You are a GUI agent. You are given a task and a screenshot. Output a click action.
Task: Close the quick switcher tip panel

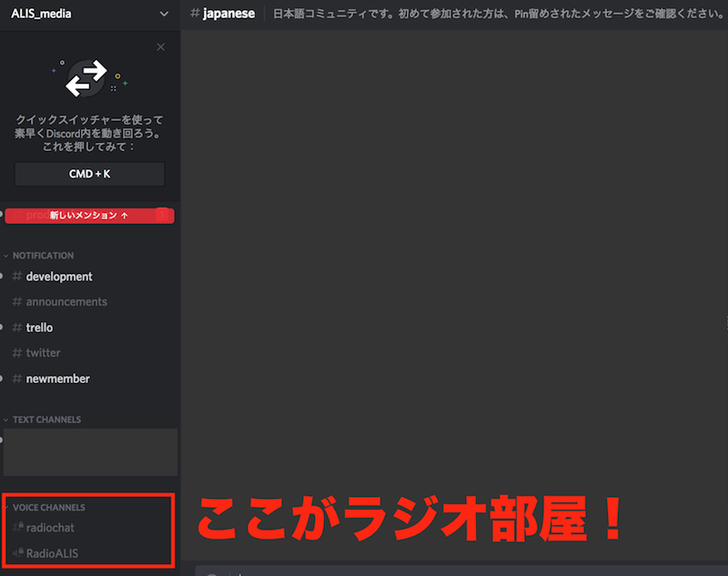(x=161, y=46)
